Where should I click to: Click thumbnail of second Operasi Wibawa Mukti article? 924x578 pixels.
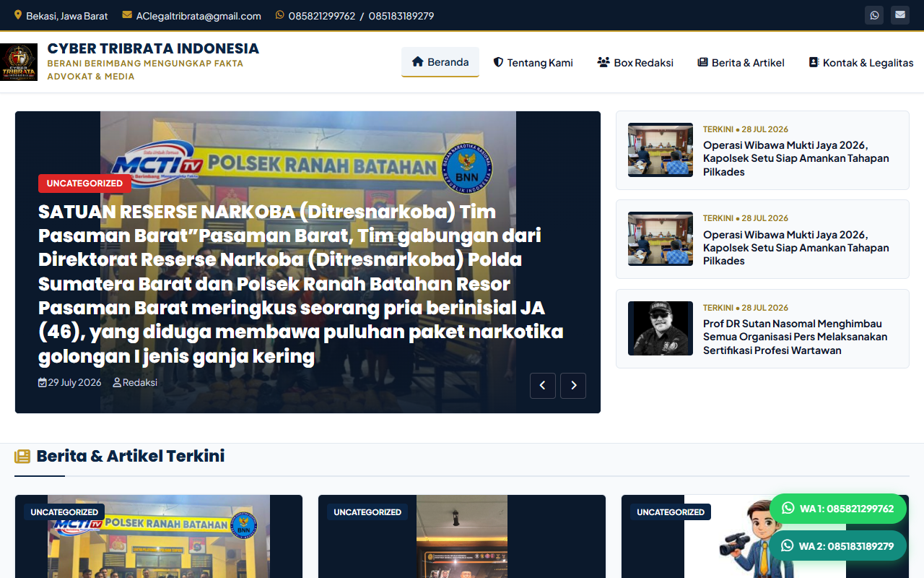[x=661, y=239]
